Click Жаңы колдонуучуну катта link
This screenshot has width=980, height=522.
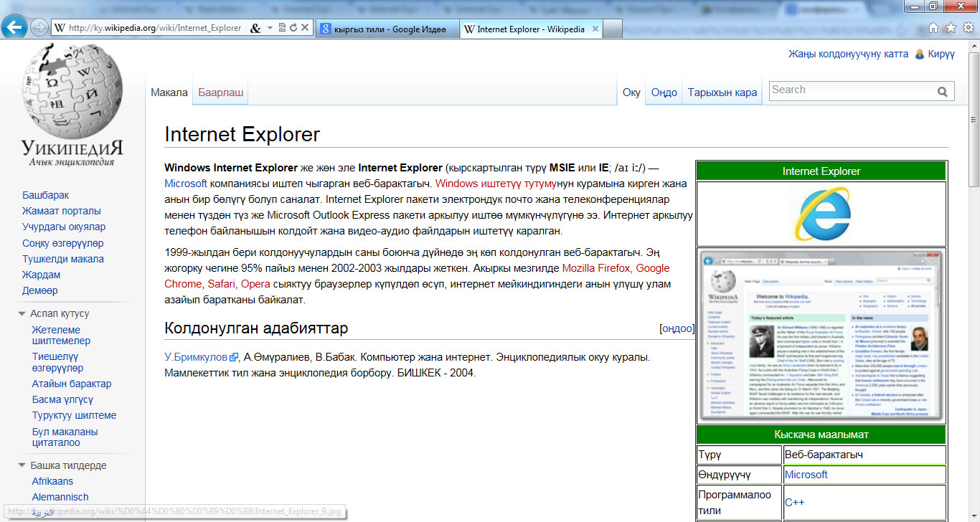pos(848,54)
